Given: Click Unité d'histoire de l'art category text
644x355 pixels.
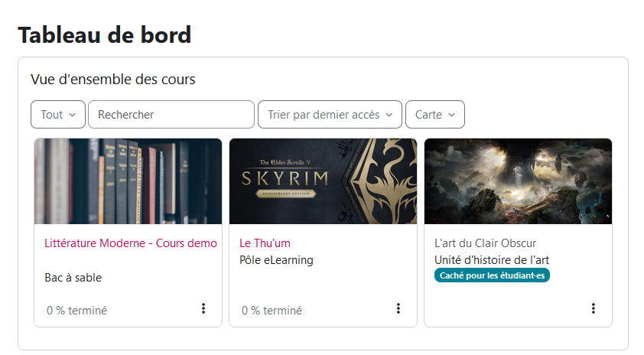Looking at the screenshot, I should click(492, 260).
